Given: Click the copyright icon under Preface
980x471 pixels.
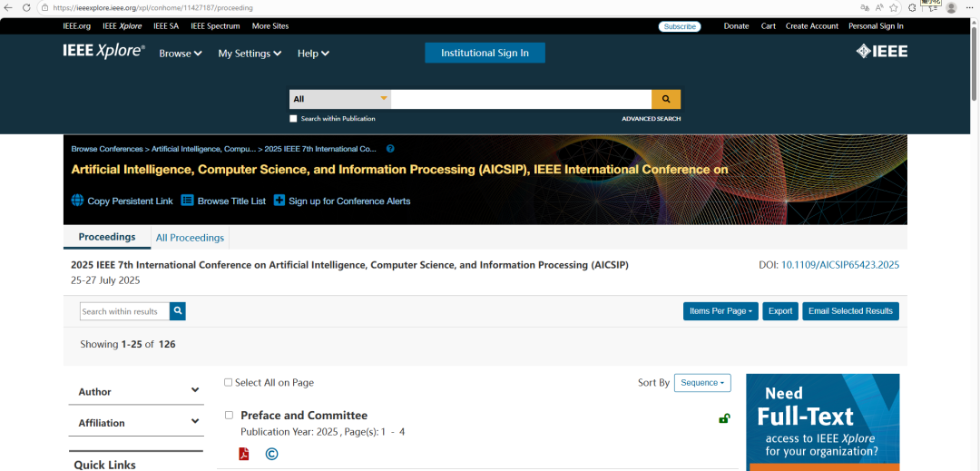Looking at the screenshot, I should click(271, 454).
